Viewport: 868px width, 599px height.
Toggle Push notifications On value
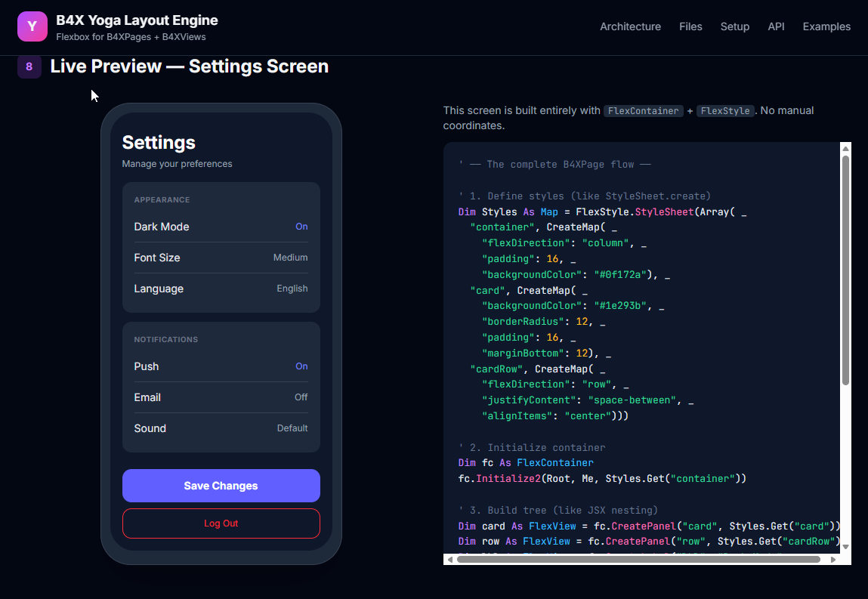(x=301, y=366)
